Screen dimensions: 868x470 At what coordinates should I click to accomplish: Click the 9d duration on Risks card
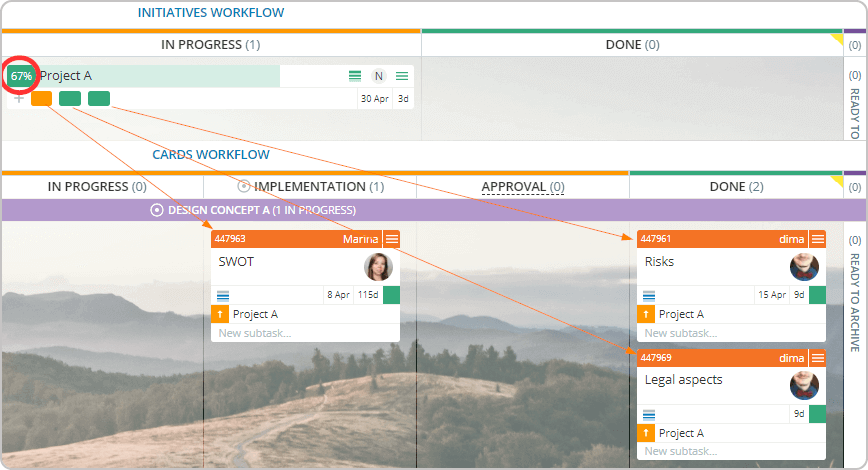pos(799,295)
